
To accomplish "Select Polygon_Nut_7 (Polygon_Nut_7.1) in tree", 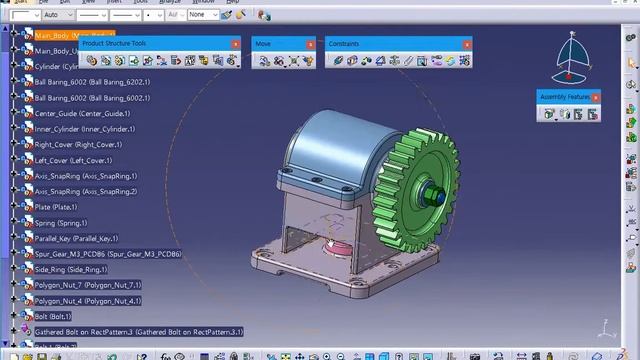I will (88, 285).
